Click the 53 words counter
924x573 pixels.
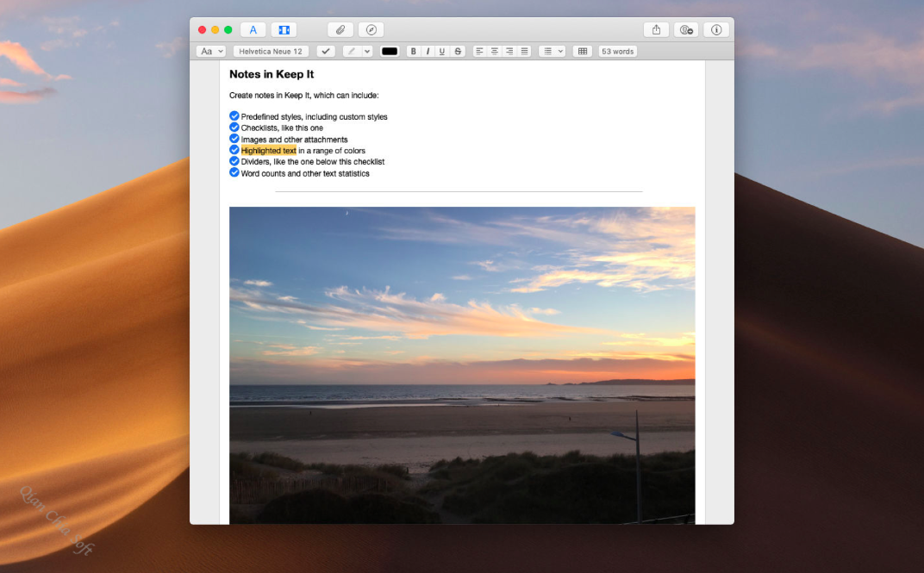tap(617, 51)
